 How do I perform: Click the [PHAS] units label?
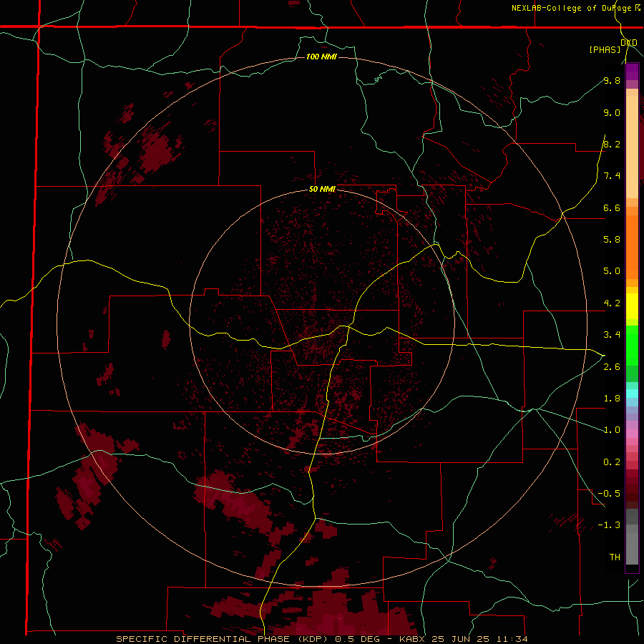click(605, 49)
